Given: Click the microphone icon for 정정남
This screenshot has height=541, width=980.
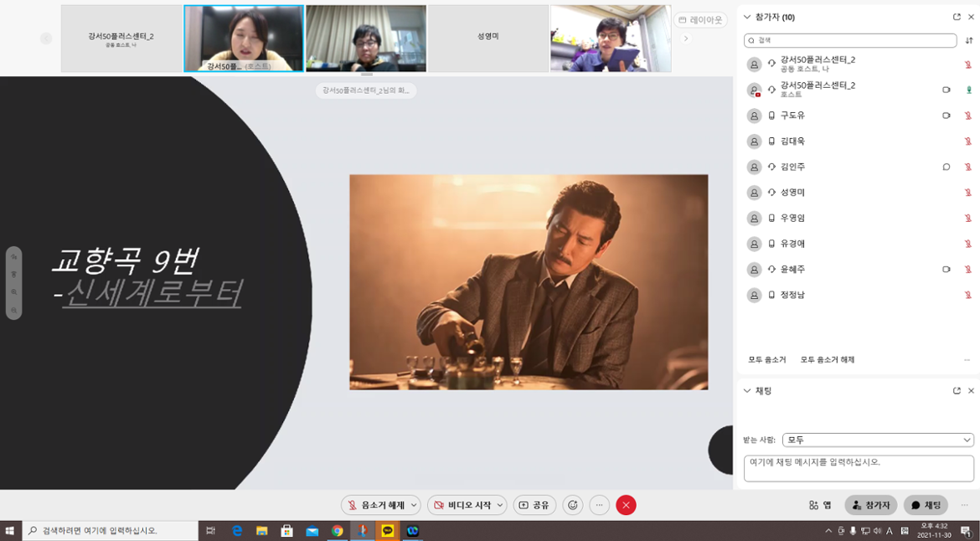Looking at the screenshot, I should point(968,295).
